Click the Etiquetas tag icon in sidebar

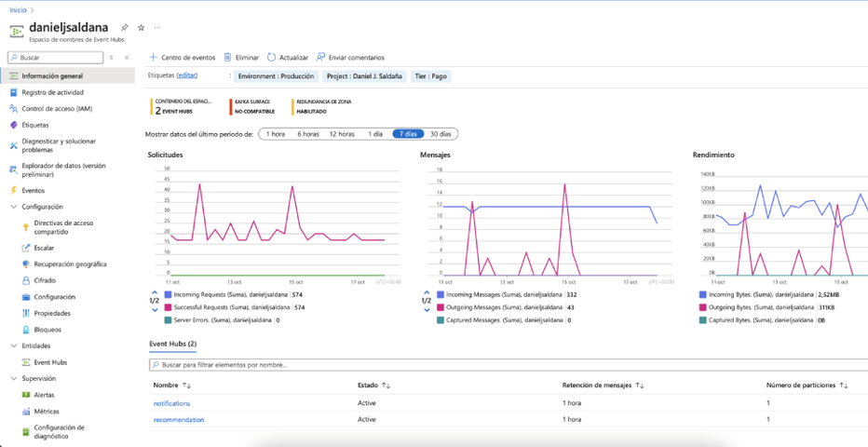click(14, 125)
